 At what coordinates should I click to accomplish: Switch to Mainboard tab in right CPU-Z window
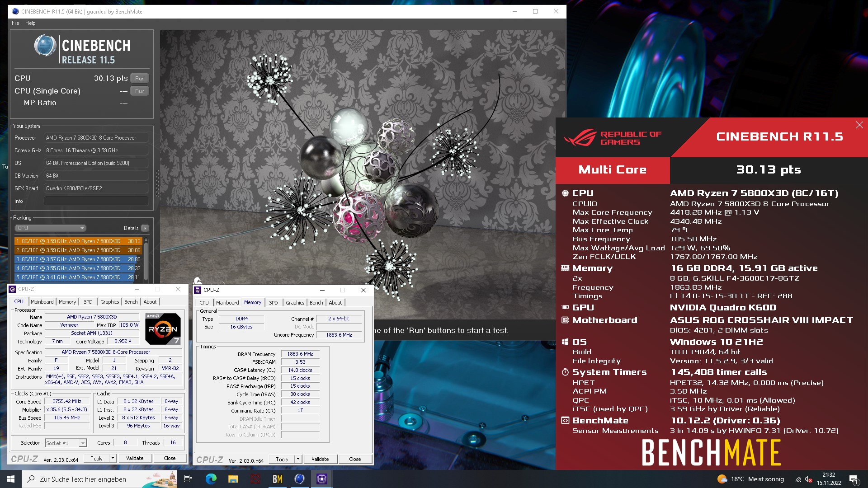point(227,303)
